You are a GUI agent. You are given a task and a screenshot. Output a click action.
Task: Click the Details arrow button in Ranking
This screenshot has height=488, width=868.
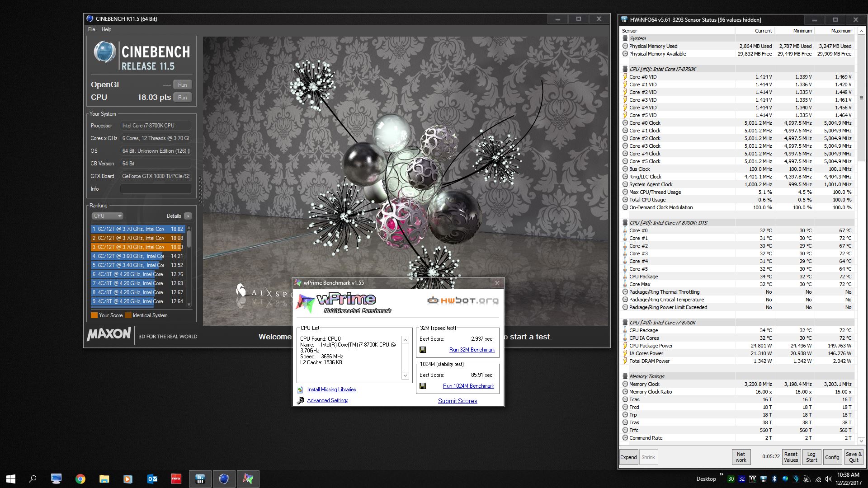[x=188, y=216]
